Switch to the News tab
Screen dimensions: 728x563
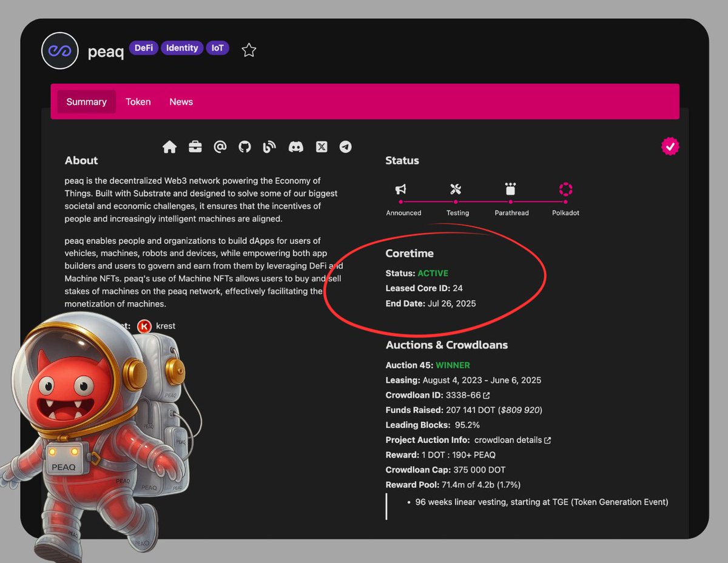181,102
